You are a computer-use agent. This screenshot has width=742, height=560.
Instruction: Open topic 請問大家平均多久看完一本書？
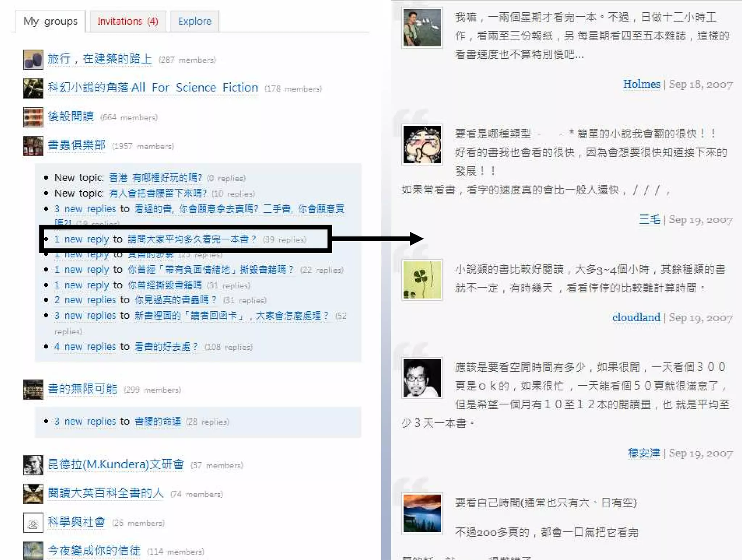[x=192, y=239]
